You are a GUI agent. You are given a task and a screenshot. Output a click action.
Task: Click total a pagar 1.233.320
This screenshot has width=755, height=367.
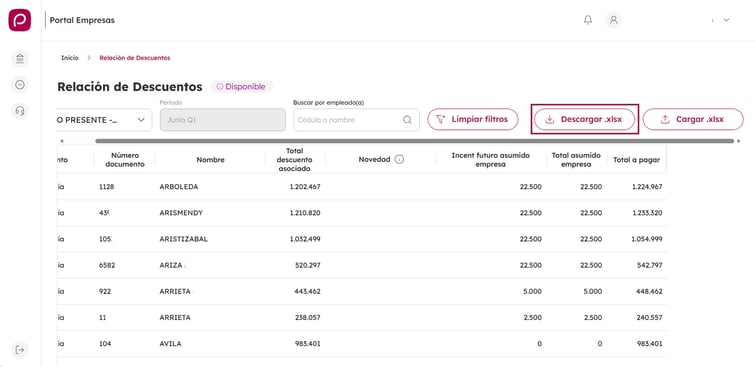647,213
